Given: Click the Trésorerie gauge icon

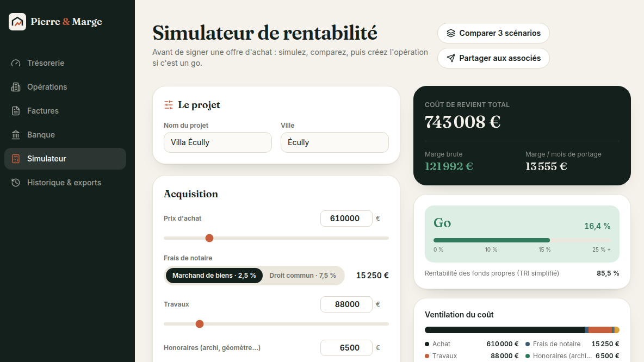Looking at the screenshot, I should tap(16, 63).
